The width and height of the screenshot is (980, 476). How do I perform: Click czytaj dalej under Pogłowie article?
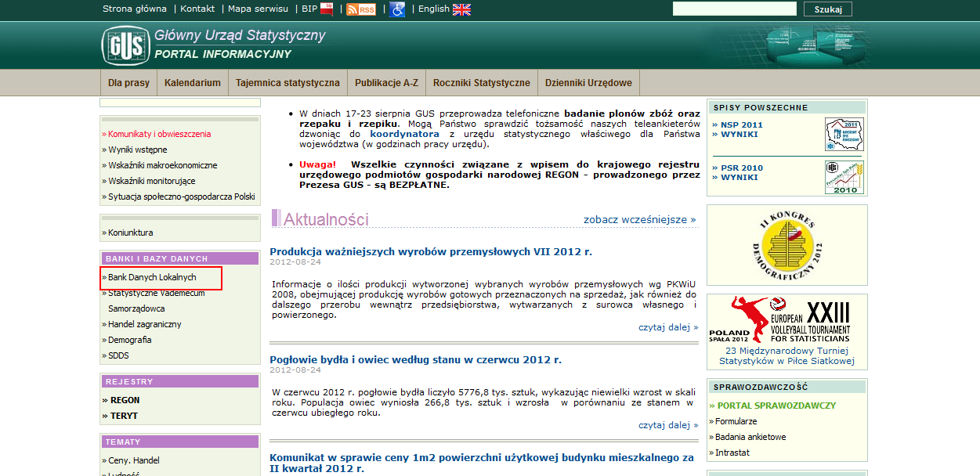[668, 424]
